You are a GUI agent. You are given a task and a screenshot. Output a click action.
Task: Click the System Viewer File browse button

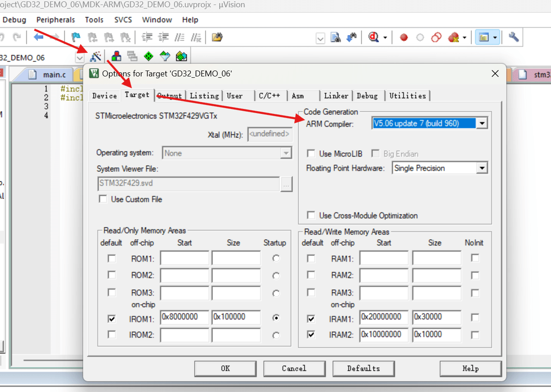[x=287, y=184]
